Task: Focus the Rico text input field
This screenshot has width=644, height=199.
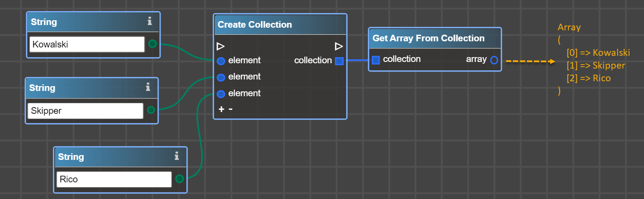Action: (114, 179)
